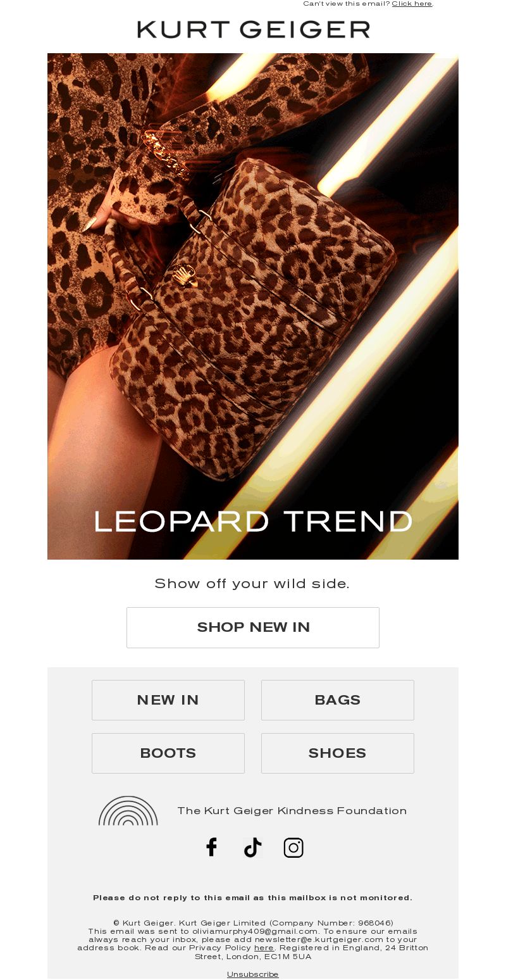
Task: Open the Facebook icon link
Action: pyautogui.click(x=212, y=847)
